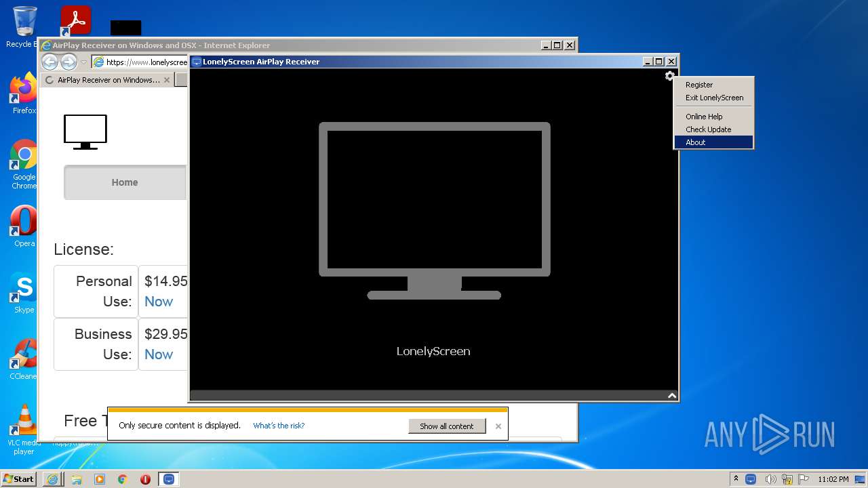
Task: Open the About menu item
Action: point(713,142)
